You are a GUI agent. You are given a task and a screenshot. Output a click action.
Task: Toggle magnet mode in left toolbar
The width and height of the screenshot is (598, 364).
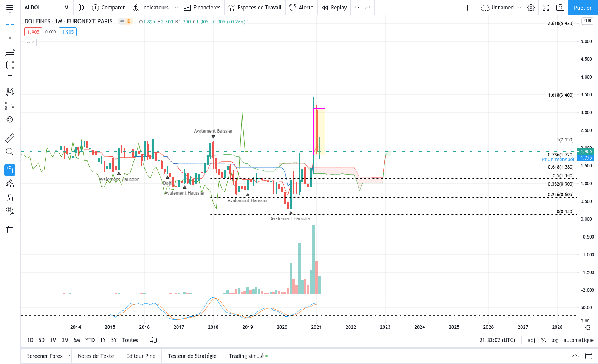point(10,170)
